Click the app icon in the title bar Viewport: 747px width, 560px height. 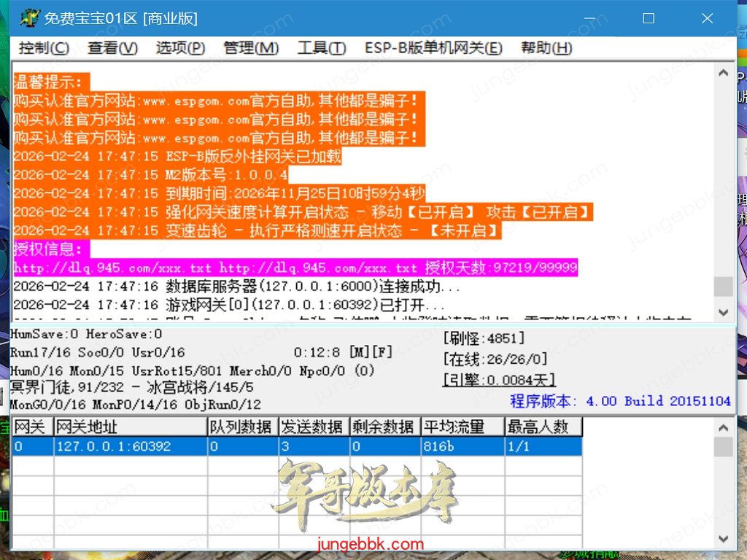pyautogui.click(x=29, y=18)
